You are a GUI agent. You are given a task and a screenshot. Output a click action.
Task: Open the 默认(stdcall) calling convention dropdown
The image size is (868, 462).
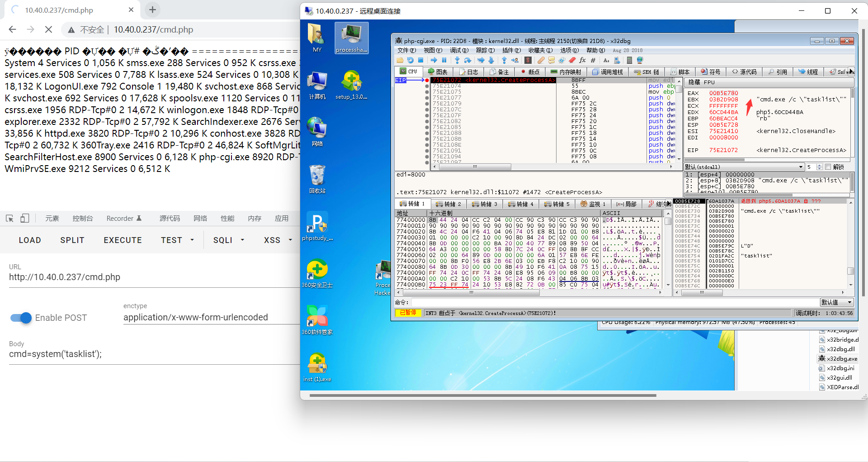click(x=744, y=167)
